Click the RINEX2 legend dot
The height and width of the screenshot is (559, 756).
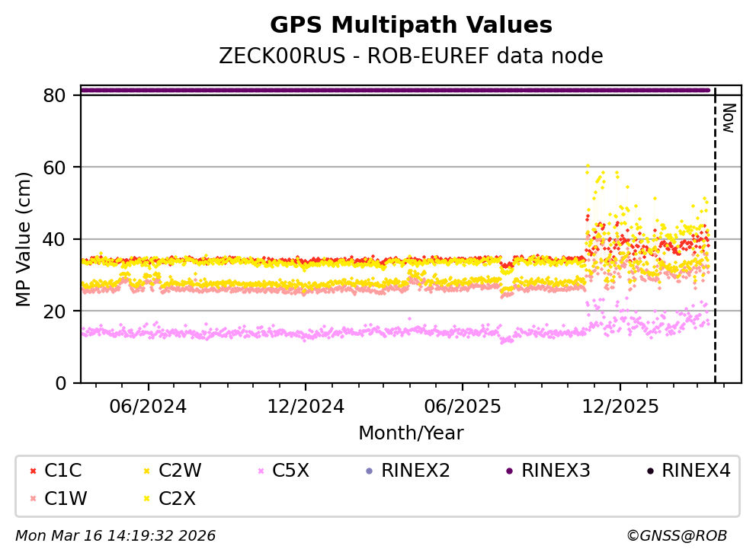click(x=369, y=471)
